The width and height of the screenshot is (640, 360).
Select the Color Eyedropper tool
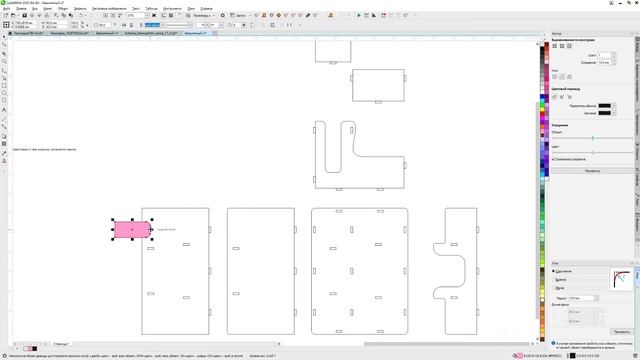tap(4, 153)
